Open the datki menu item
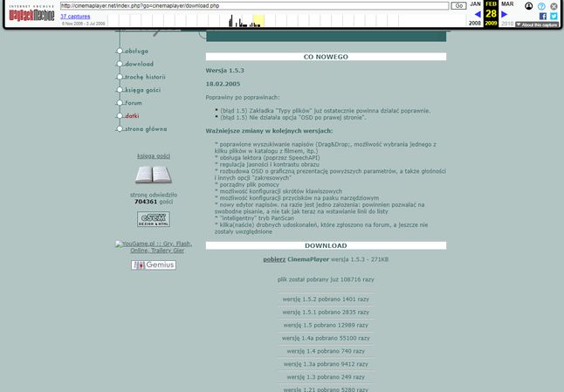Screen dimensions: 564x392 click(x=132, y=116)
